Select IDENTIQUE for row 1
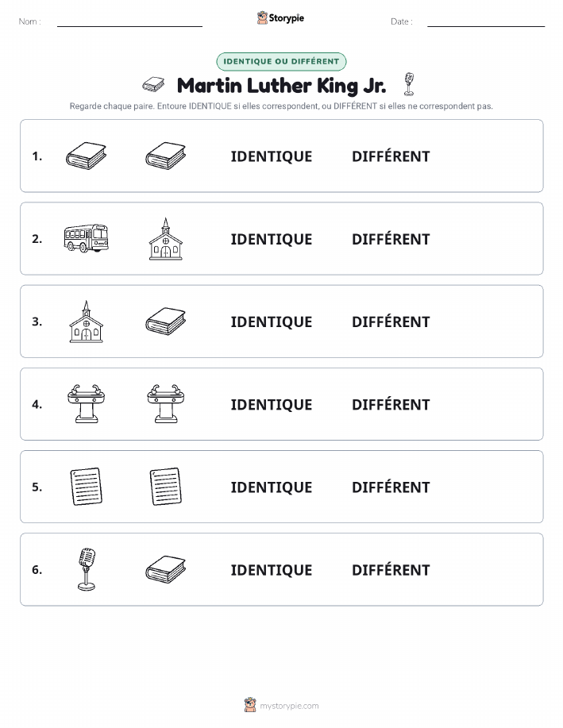The image size is (563, 728). click(272, 156)
